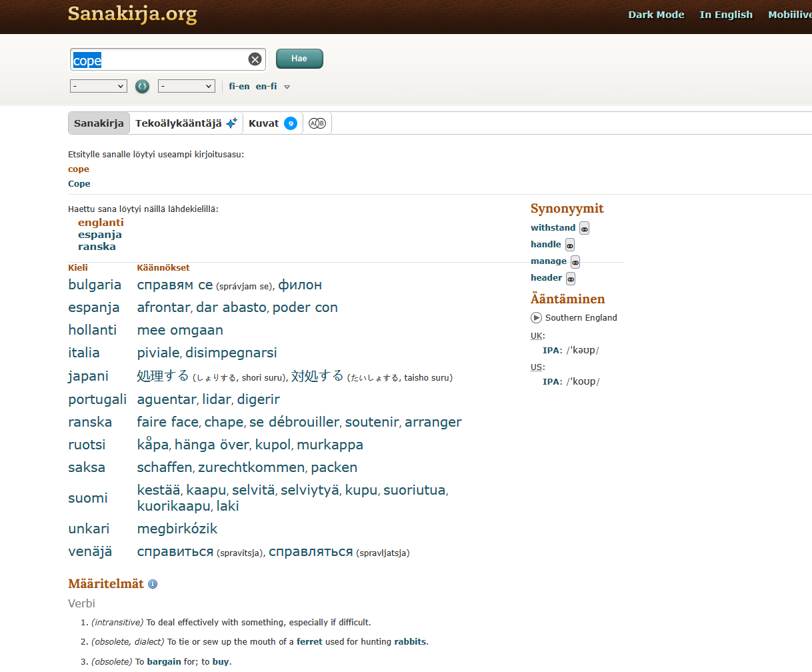Open synonym withstand
812x672 pixels.
click(553, 227)
